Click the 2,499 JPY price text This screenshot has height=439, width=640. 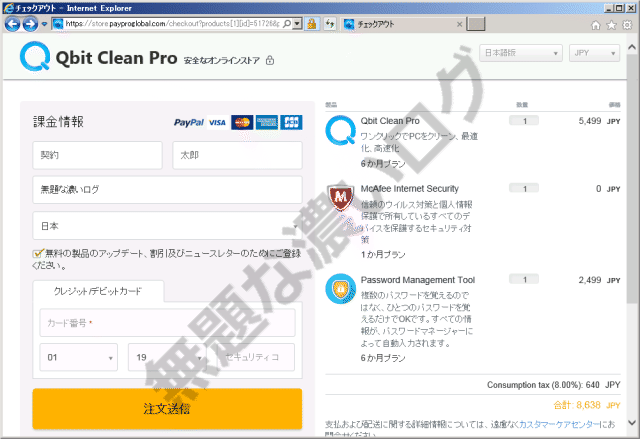tap(599, 280)
